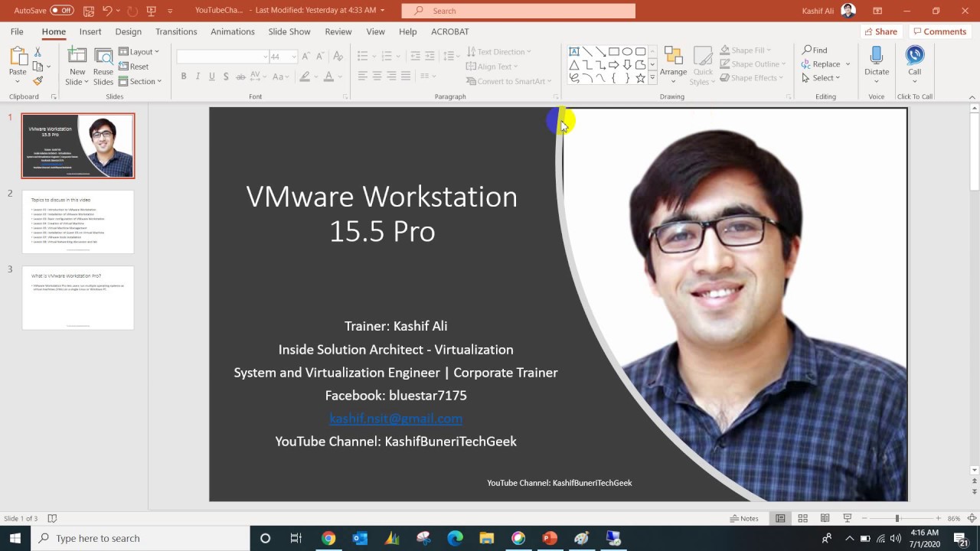Apply Italic formatting
Viewport: 980px width, 551px height.
click(x=198, y=77)
